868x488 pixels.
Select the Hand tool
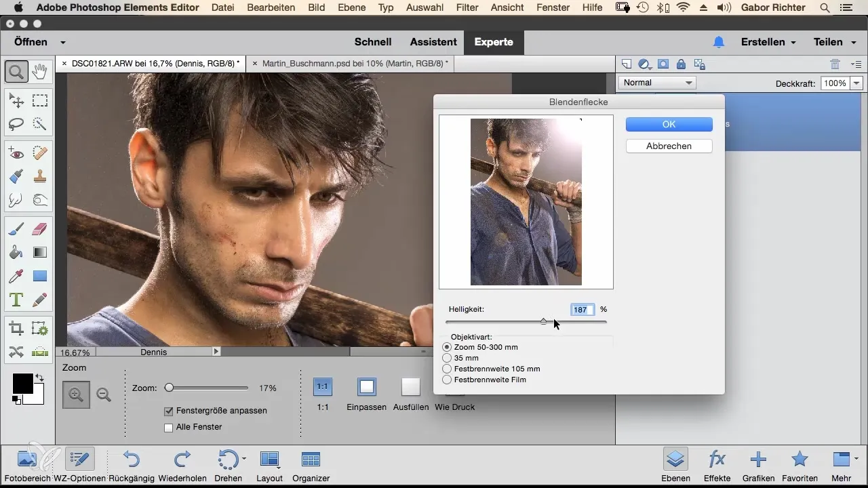(40, 70)
